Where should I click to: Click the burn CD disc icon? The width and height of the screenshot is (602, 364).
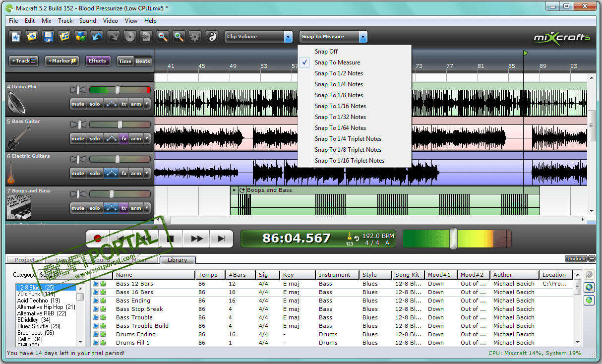pyautogui.click(x=129, y=37)
